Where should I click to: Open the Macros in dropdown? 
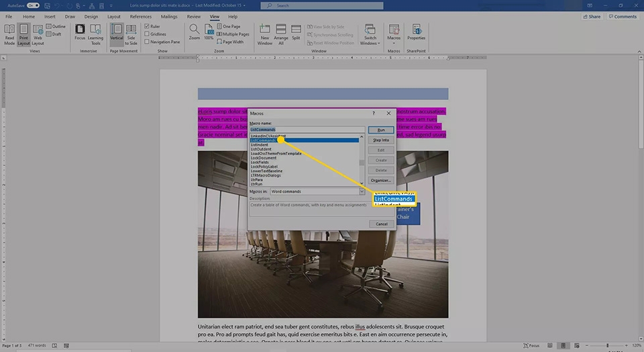tap(362, 191)
